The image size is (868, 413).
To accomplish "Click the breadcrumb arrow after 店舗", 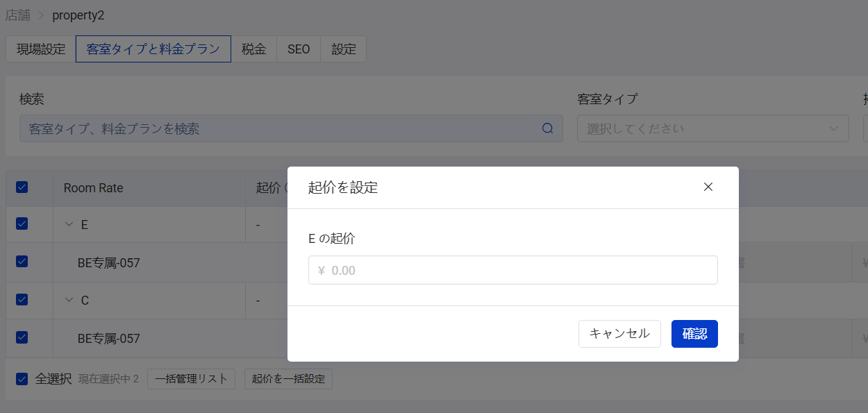I will [41, 15].
